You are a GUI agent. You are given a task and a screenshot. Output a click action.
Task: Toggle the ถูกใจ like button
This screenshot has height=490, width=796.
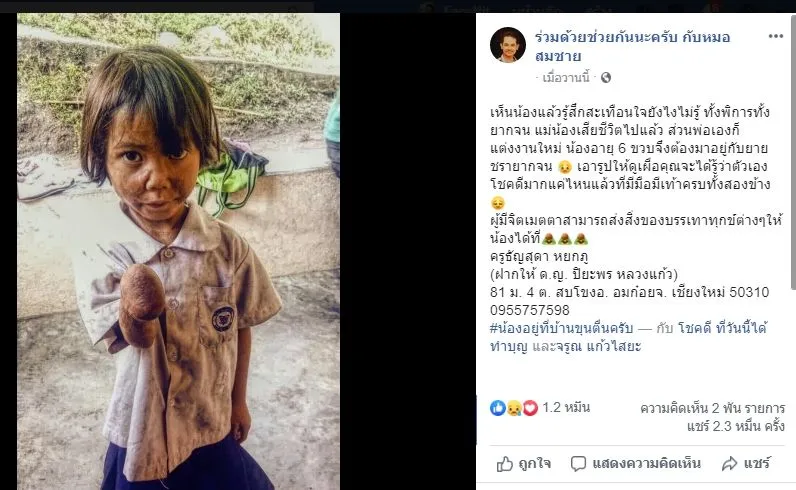[x=523, y=464]
